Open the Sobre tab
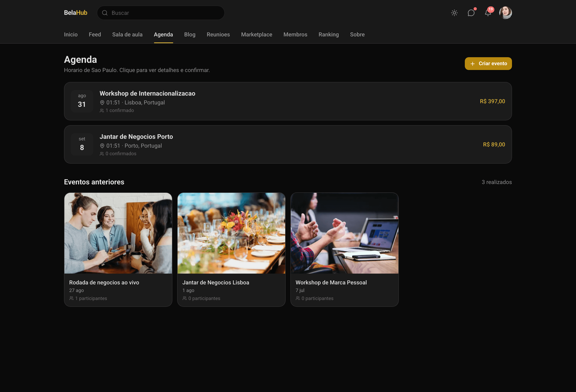Screen dimensions: 576x392 (x=357, y=34)
